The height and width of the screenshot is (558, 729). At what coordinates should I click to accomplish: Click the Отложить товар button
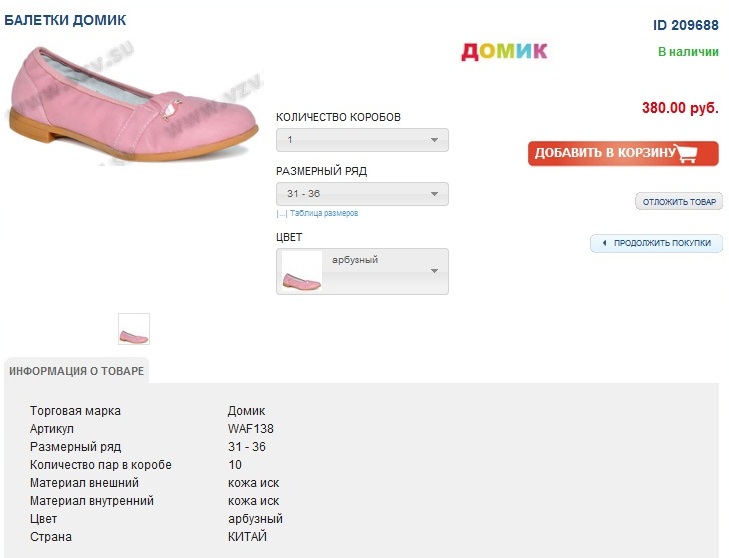pyautogui.click(x=679, y=202)
